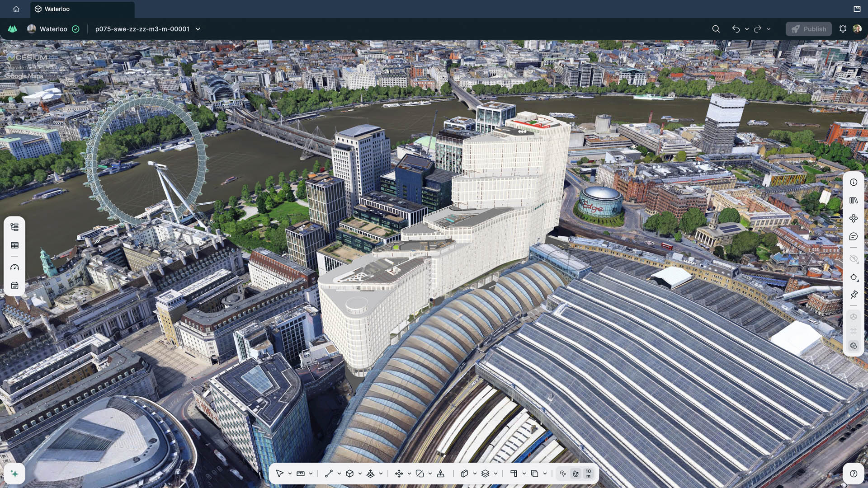Viewport: 868px width, 488px height.
Task: Toggle the magnet snapping option
Action: (x=576, y=474)
